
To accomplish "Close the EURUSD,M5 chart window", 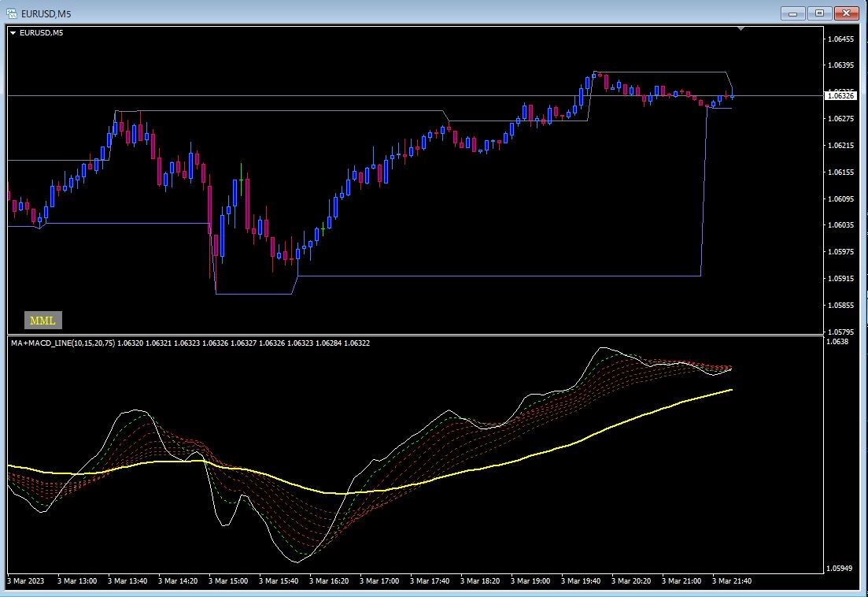I will click(847, 13).
